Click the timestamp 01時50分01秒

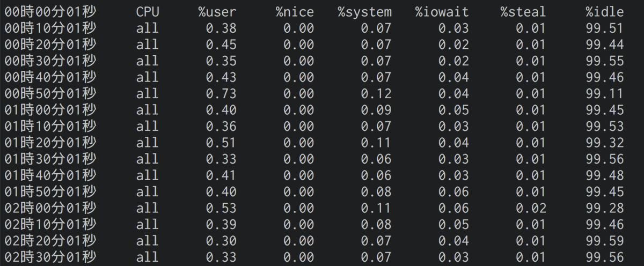50,192
